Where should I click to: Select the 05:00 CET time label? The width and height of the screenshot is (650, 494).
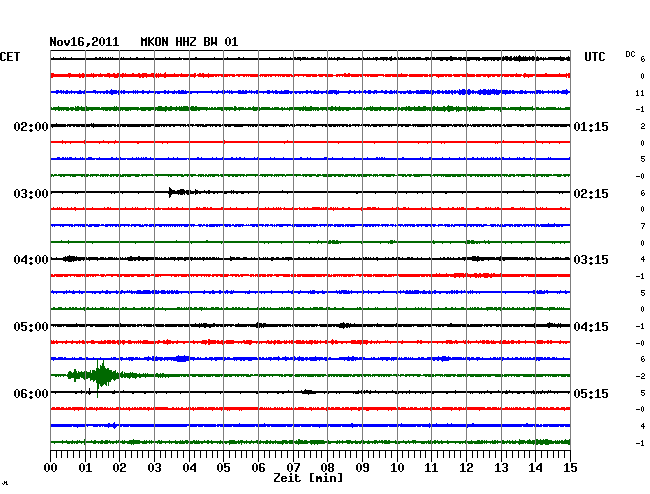[x=31, y=327]
